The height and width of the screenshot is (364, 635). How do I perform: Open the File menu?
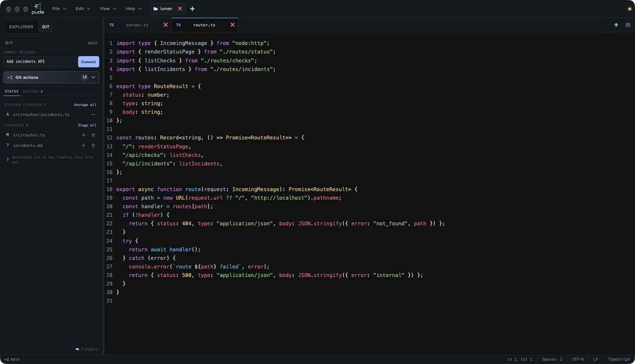coord(59,9)
